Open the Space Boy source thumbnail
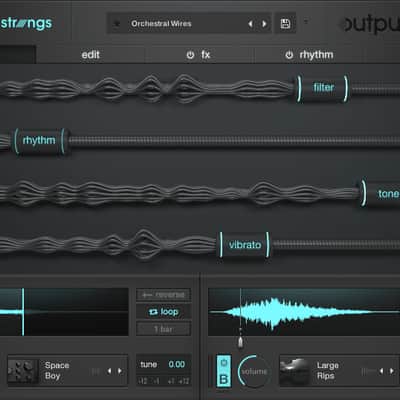Image resolution: width=400 pixels, height=400 pixels. (23, 371)
